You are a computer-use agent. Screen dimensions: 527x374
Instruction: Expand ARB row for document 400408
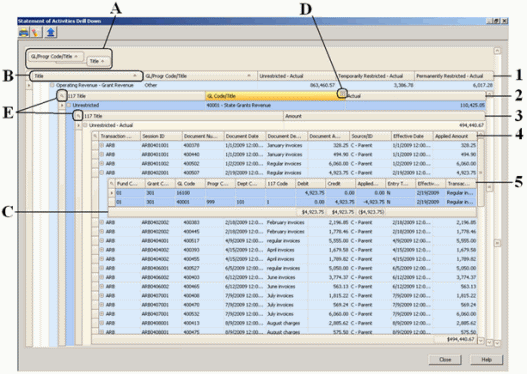coord(102,296)
